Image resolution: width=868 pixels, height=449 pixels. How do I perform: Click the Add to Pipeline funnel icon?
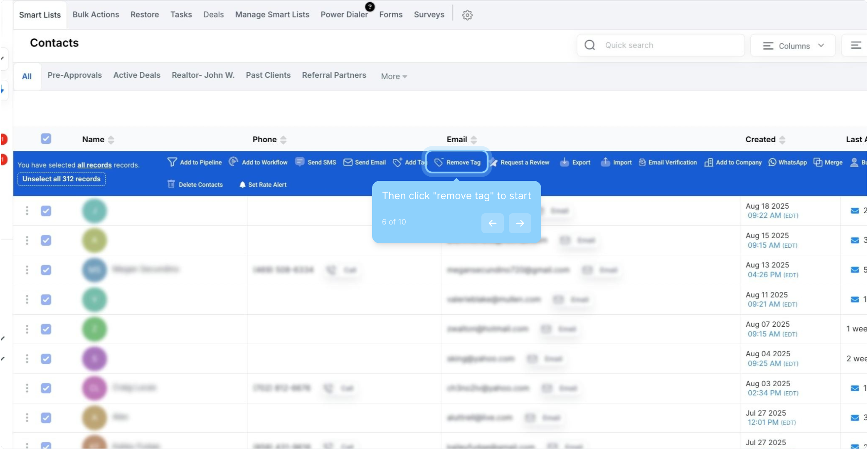click(x=172, y=162)
